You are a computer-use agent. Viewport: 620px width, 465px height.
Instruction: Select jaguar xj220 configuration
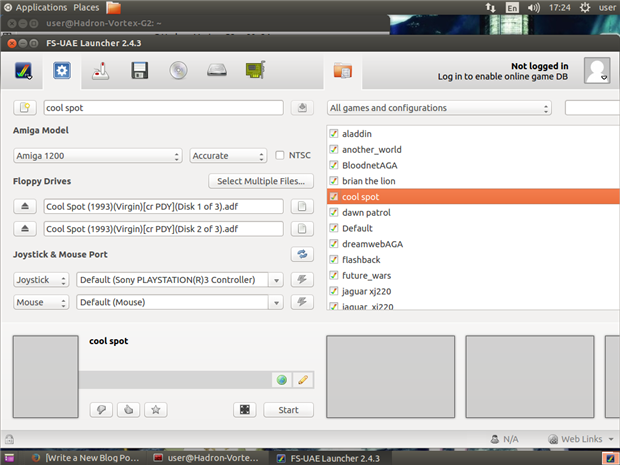pos(473,291)
